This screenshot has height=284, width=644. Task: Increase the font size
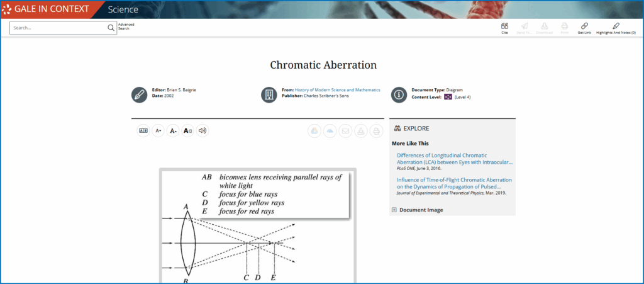[158, 131]
